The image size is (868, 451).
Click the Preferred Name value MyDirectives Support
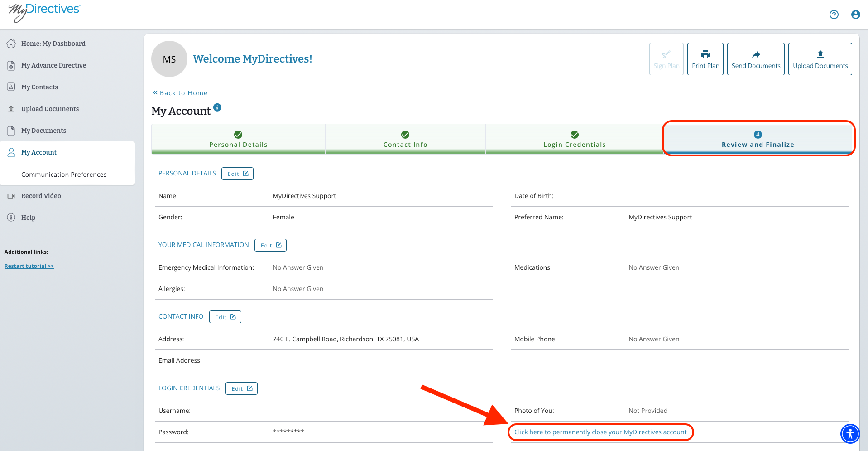click(660, 217)
